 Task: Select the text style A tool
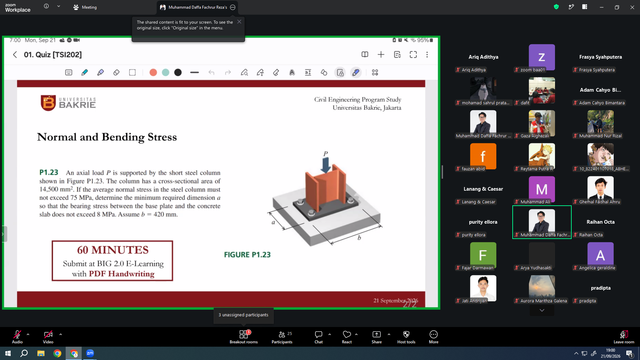pyautogui.click(x=292, y=73)
